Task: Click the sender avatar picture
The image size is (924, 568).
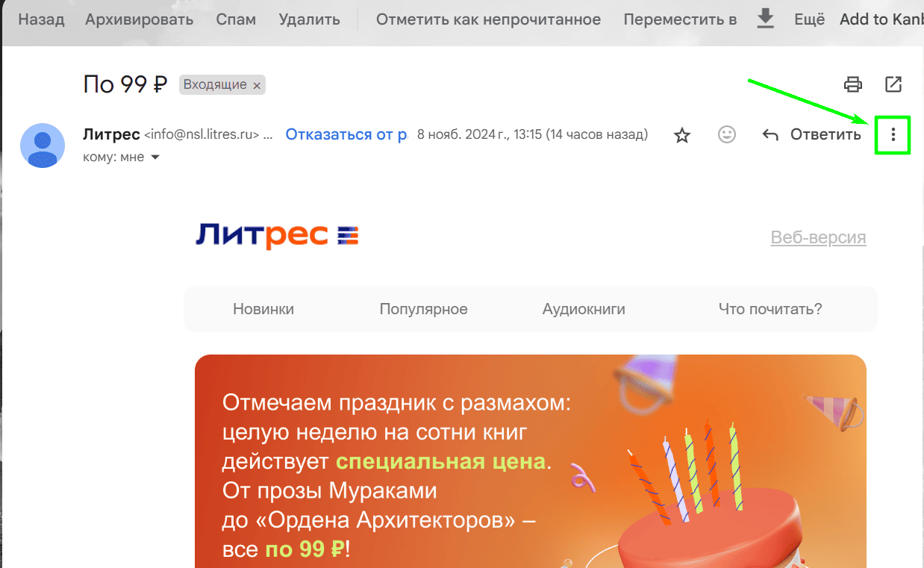Action: click(43, 146)
